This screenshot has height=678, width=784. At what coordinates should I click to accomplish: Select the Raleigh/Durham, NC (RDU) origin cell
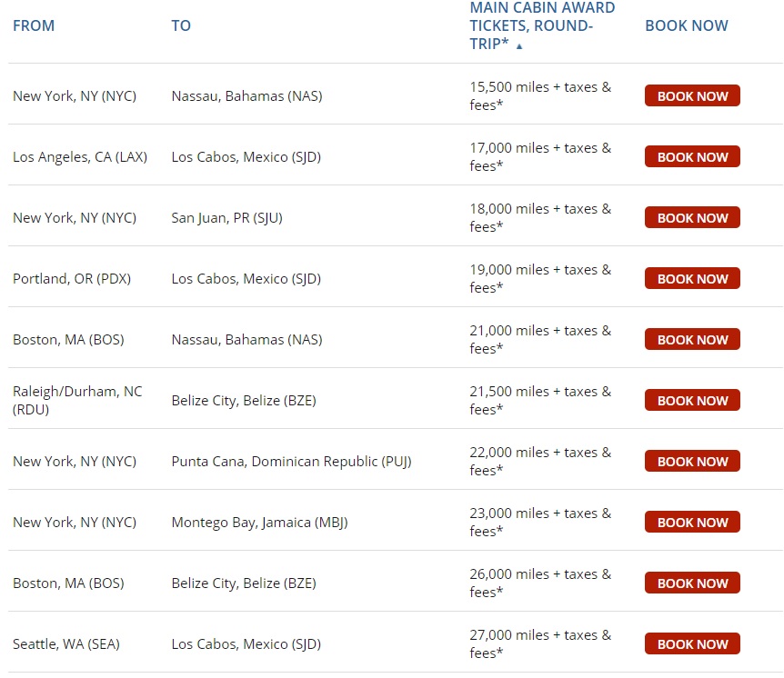[x=77, y=400]
